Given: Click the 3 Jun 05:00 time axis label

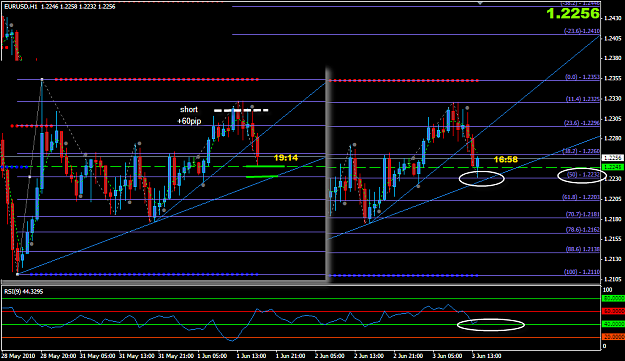Looking at the screenshot, I should (x=448, y=356).
